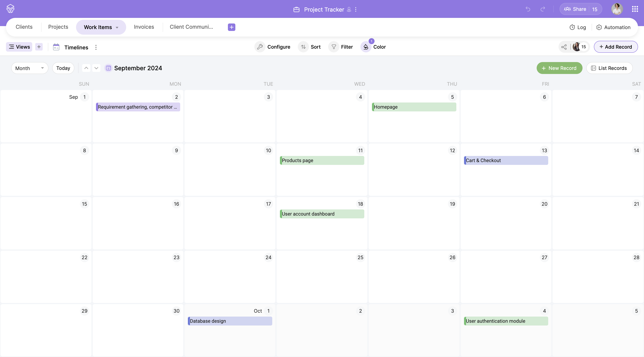Screen dimensions: 644x357
Task: Go to previous month arrow
Action: [x=86, y=68]
